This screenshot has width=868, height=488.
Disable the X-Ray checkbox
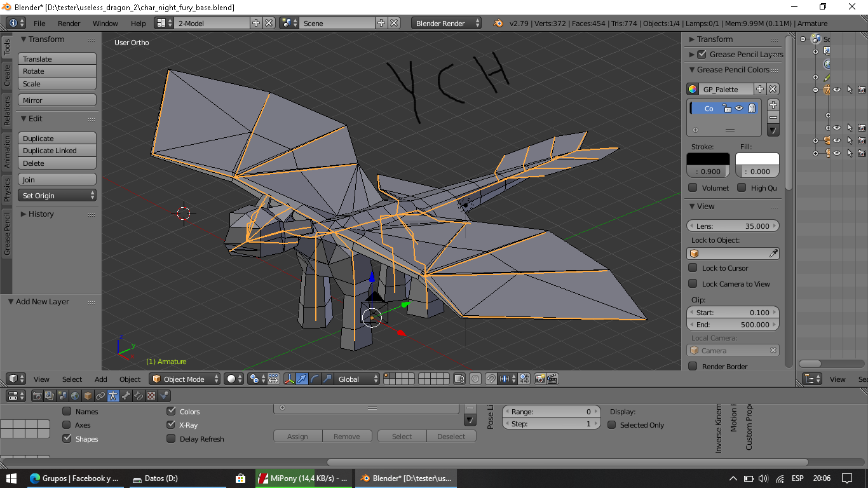point(171,425)
